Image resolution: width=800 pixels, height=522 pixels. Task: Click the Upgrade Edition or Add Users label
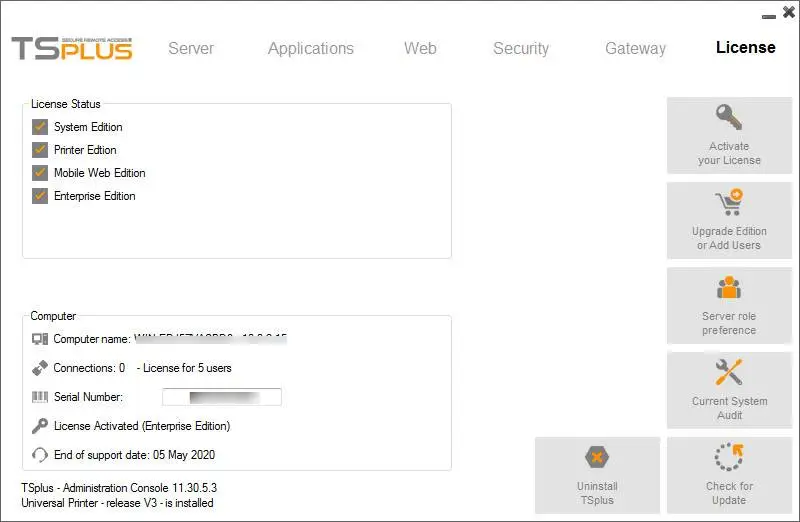click(x=729, y=238)
